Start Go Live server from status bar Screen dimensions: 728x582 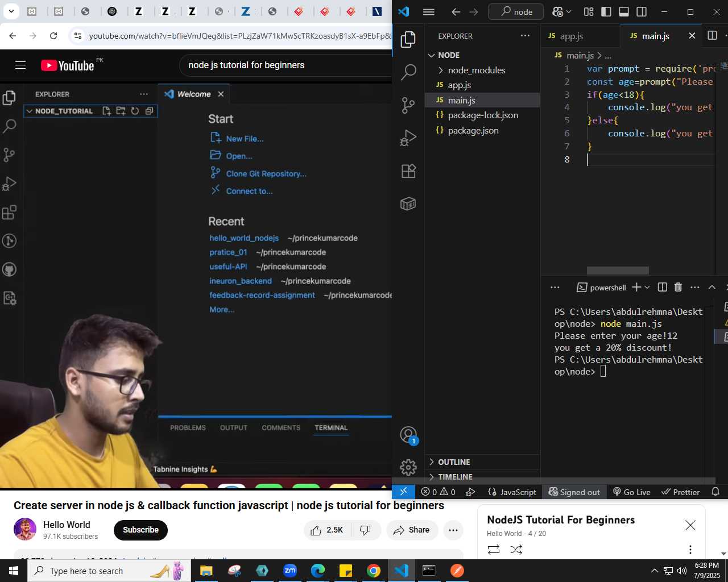pyautogui.click(x=631, y=492)
